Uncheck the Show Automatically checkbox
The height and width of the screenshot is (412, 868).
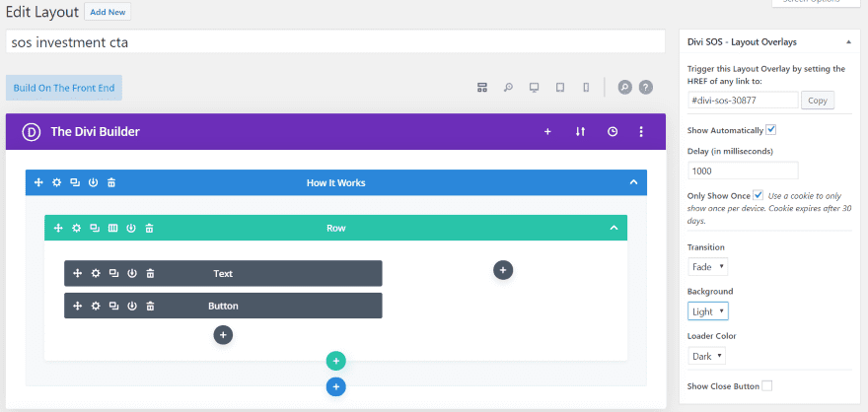(771, 129)
